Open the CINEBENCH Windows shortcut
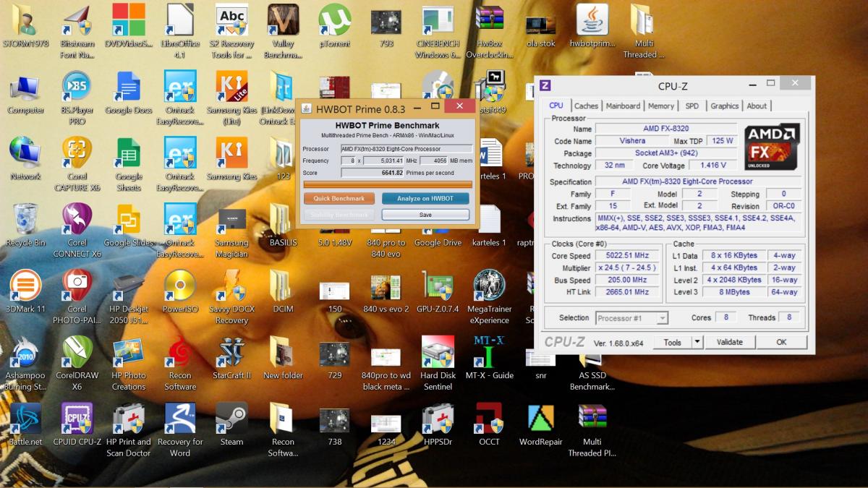 (438, 32)
